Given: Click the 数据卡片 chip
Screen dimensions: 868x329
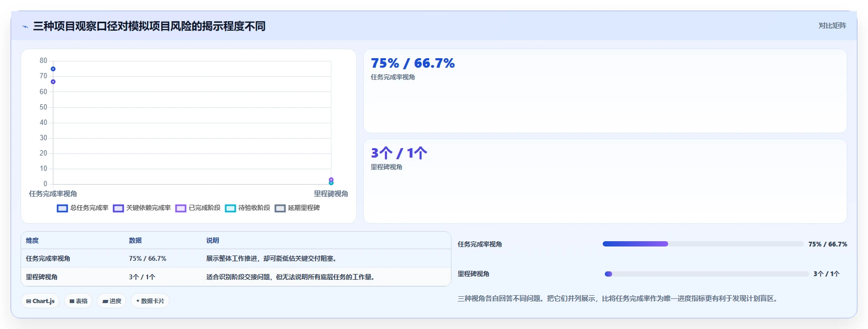Looking at the screenshot, I should [x=150, y=301].
